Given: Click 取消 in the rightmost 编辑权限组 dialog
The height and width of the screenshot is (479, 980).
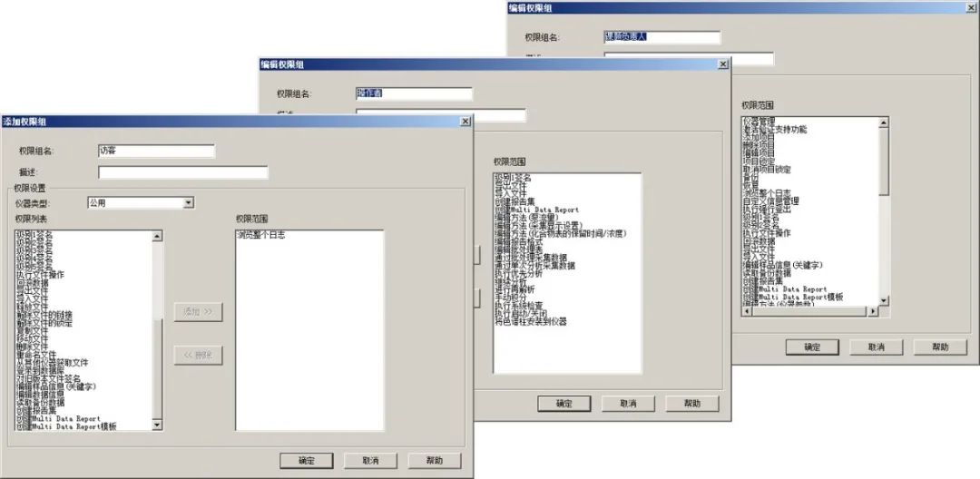Looking at the screenshot, I should click(877, 347).
